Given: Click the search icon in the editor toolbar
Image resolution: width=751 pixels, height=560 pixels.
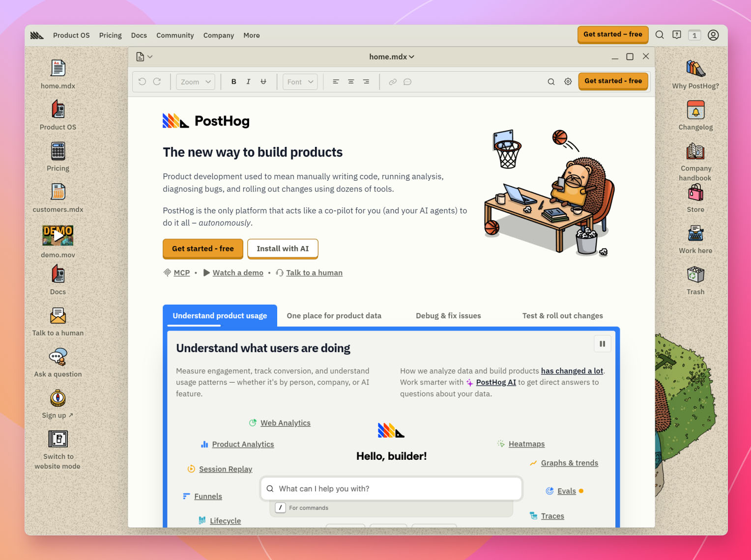Looking at the screenshot, I should 551,82.
